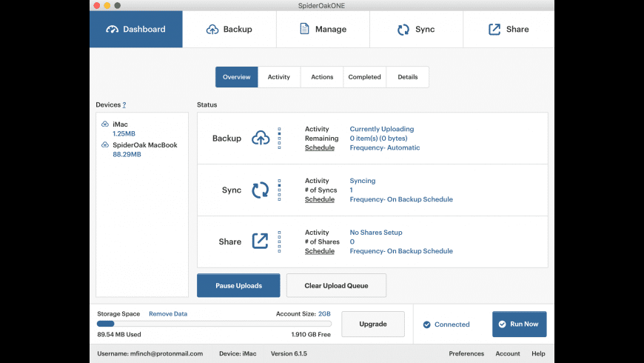Click the Devices help question mark

(x=124, y=105)
